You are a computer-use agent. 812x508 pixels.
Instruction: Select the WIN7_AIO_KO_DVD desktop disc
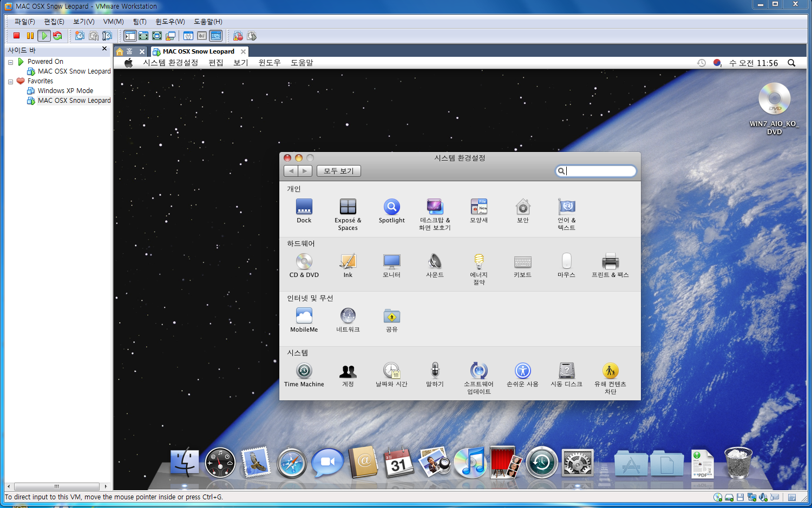[x=774, y=108]
